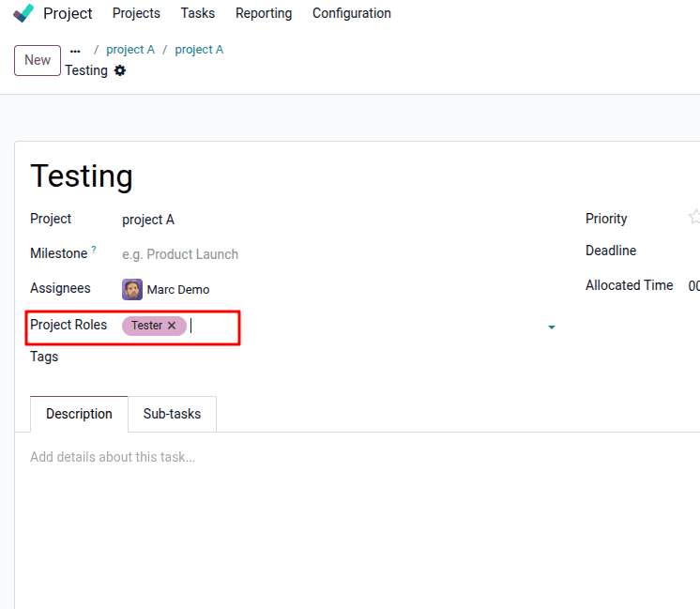Click the Milestone help question mark

coord(94,250)
